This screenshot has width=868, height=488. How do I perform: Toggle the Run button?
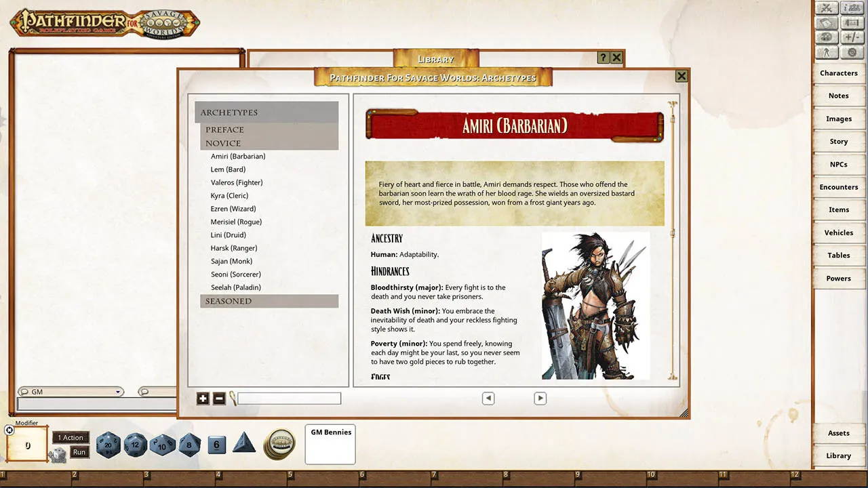pyautogui.click(x=79, y=452)
